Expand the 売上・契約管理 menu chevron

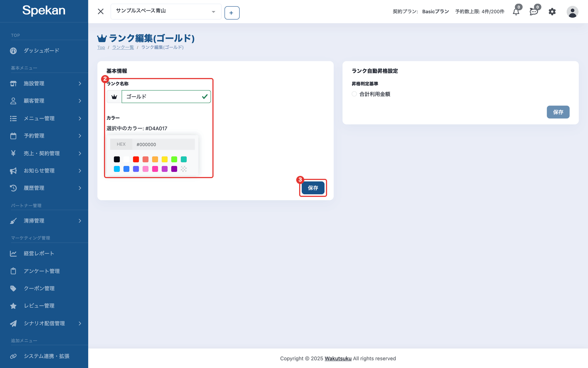[x=80, y=153]
